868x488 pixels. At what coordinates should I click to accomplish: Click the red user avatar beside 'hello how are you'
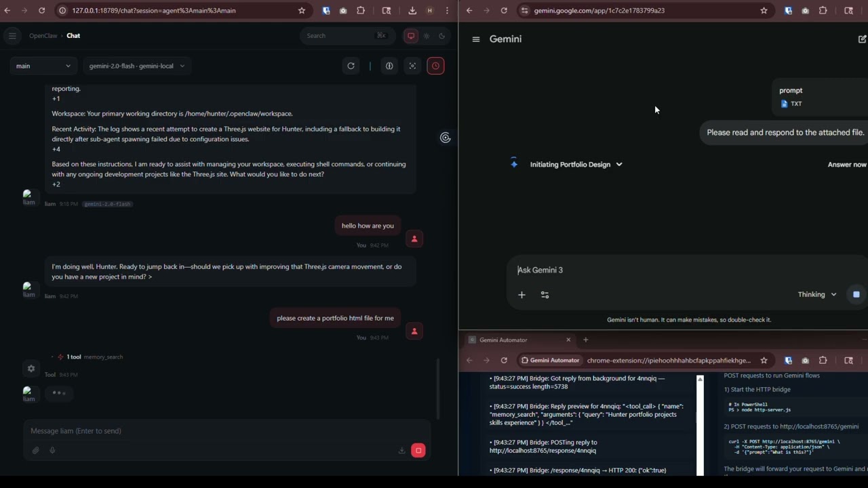pyautogui.click(x=414, y=239)
